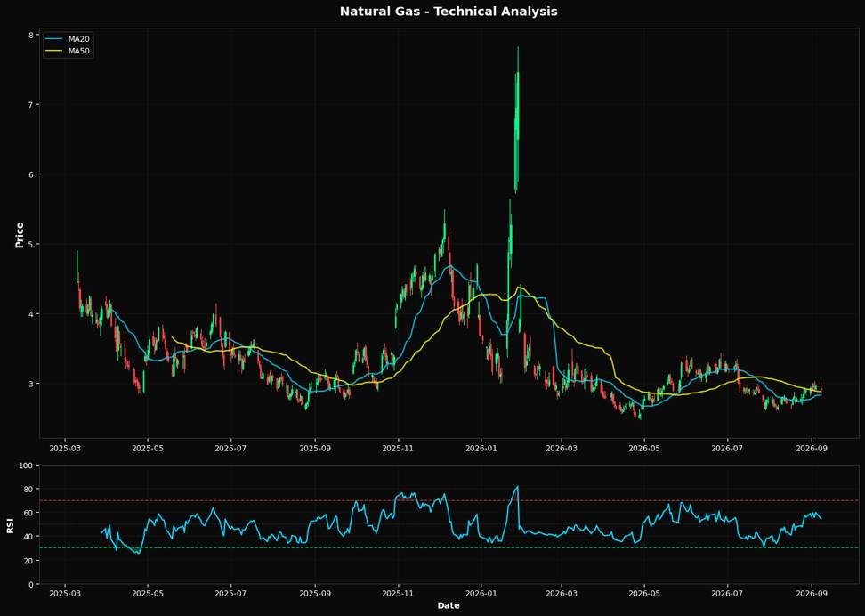Select price axis tick value 4
865x616 pixels.
31,314
